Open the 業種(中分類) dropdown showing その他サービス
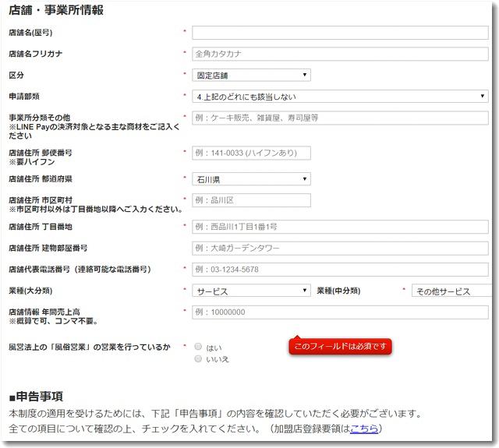This screenshot has height=448, width=499. coord(451,291)
